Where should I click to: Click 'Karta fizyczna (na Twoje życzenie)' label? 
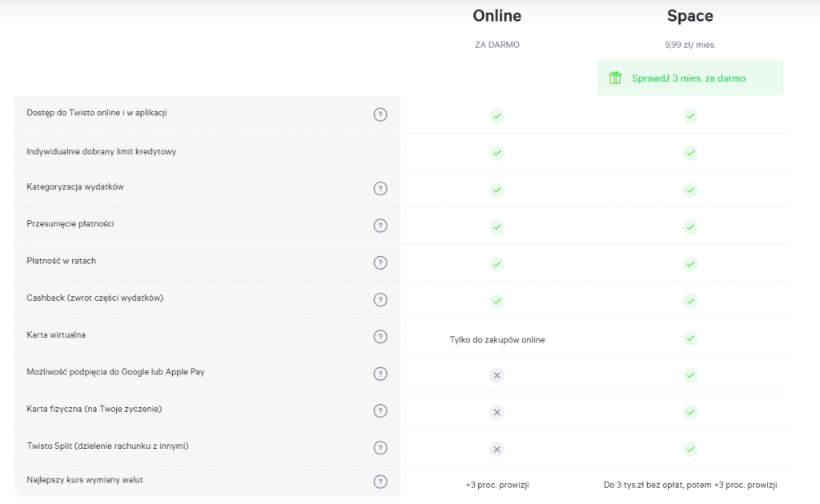pyautogui.click(x=94, y=410)
